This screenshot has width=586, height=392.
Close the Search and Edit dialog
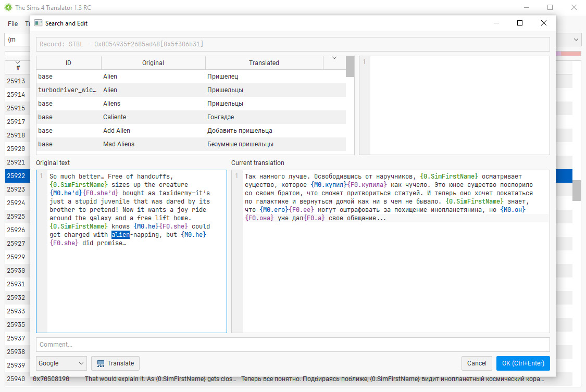coord(544,23)
